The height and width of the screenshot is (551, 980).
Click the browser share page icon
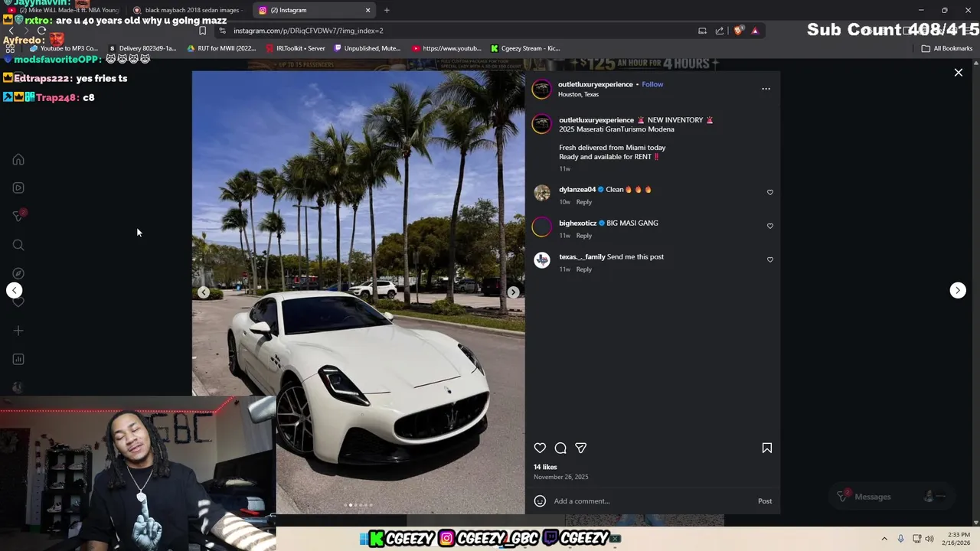click(x=720, y=31)
